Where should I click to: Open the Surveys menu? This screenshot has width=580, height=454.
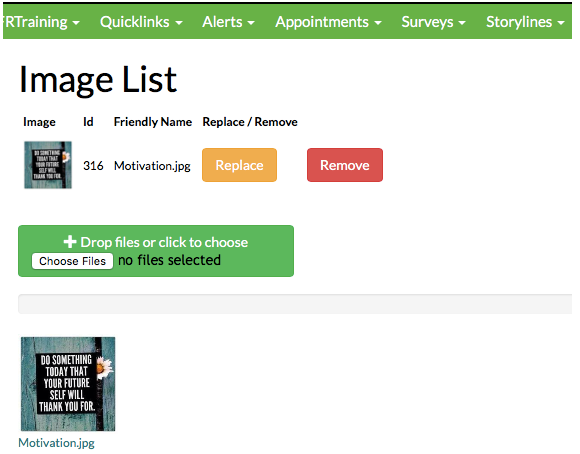[x=433, y=22]
